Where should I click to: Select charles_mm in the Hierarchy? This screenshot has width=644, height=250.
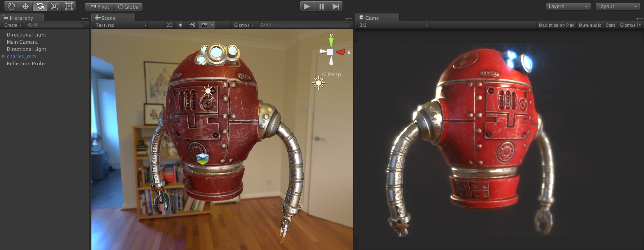pyautogui.click(x=22, y=56)
